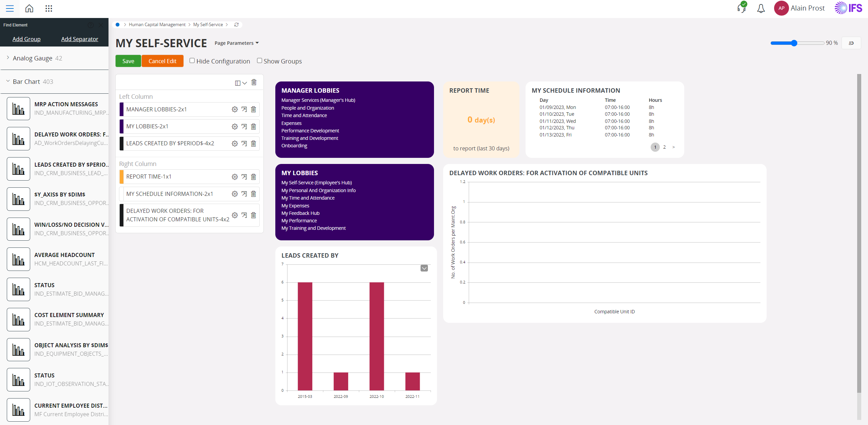
Task: Click the move arrow icon for REPORT TIME-1x1
Action: [x=244, y=177]
